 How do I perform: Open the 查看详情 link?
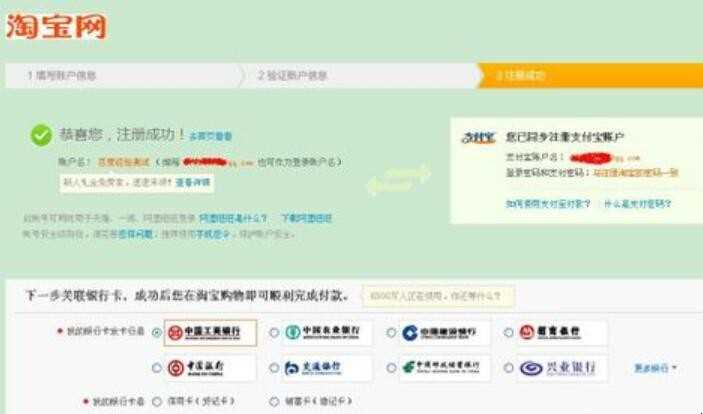(x=193, y=183)
